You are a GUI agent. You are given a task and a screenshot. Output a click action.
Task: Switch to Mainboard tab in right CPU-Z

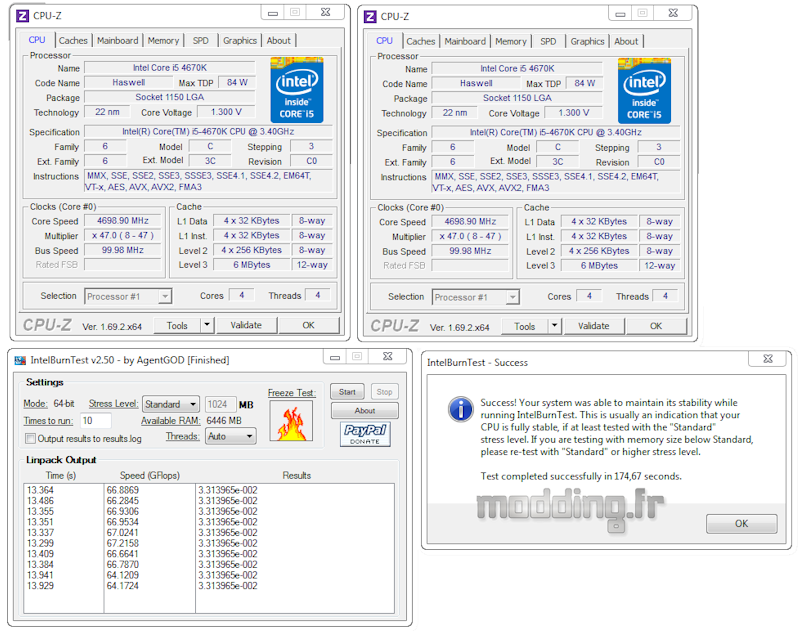[465, 41]
